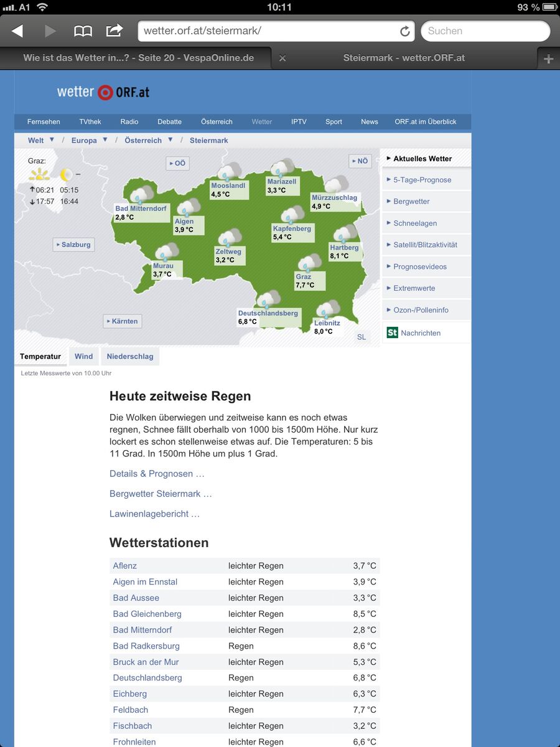Tap the browser back arrow
560x747 pixels.
17,31
